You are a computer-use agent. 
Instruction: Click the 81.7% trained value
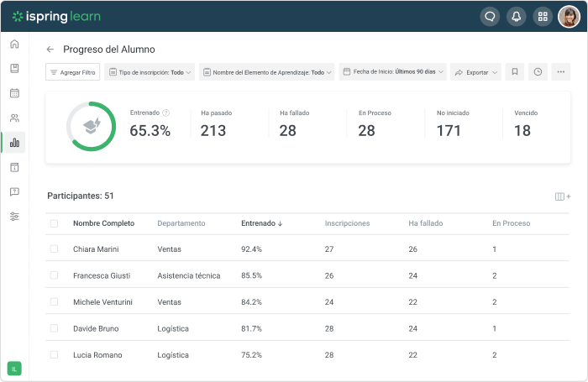[x=252, y=329]
